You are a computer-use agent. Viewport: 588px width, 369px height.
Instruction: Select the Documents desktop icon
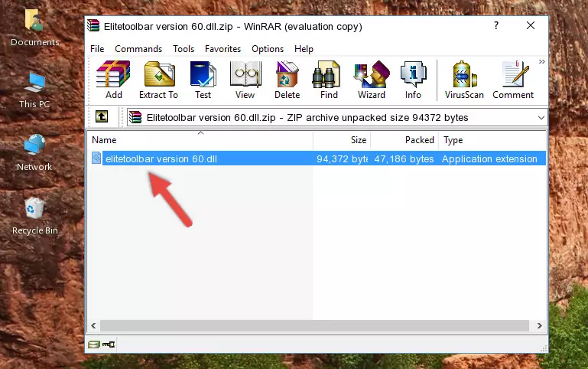pyautogui.click(x=34, y=28)
